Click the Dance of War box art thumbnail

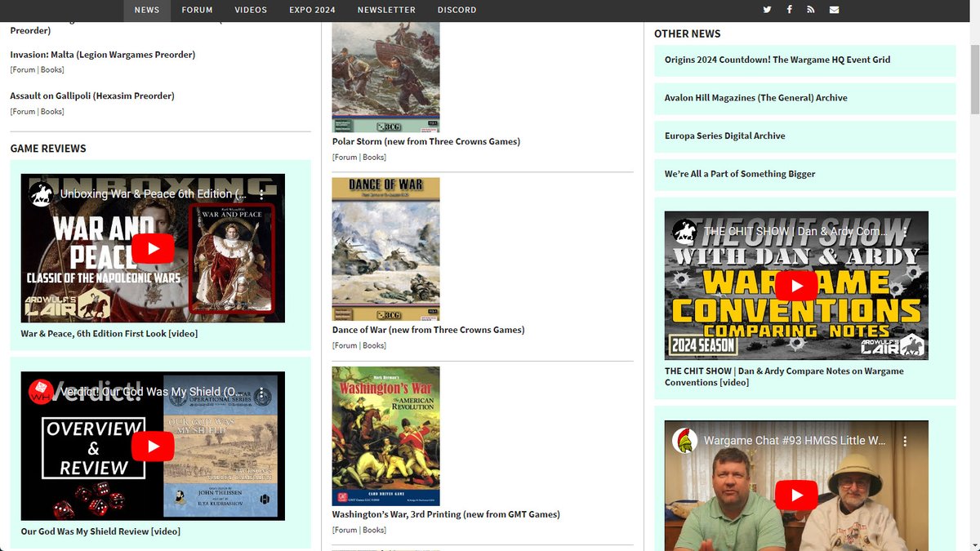pyautogui.click(x=385, y=247)
